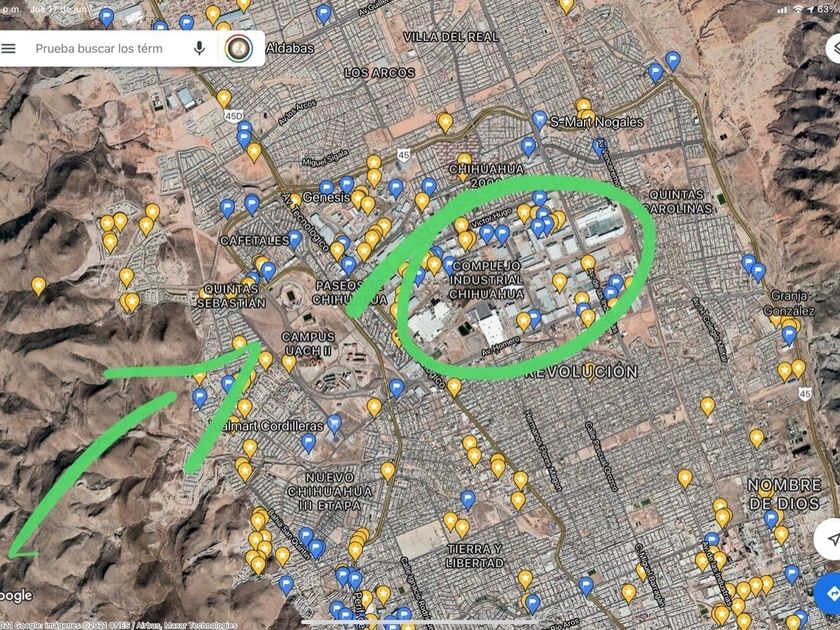Tap the location arrow button
Viewport: 840px width, 630px height.
[831, 538]
